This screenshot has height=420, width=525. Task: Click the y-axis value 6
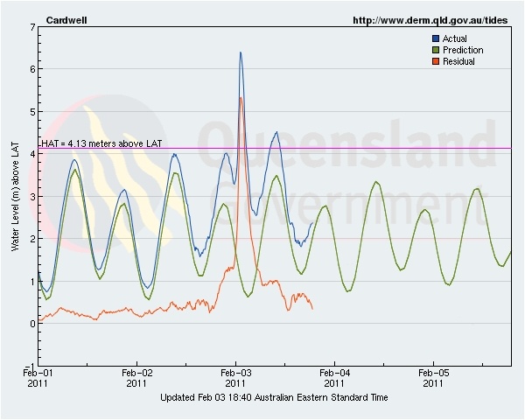pyautogui.click(x=32, y=69)
